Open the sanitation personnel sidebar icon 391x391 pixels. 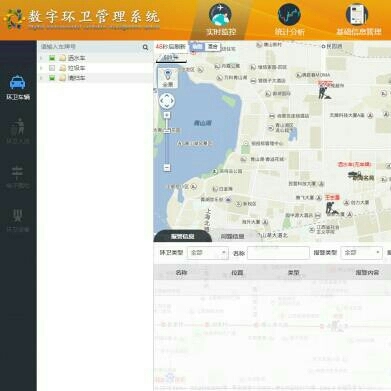point(18,131)
